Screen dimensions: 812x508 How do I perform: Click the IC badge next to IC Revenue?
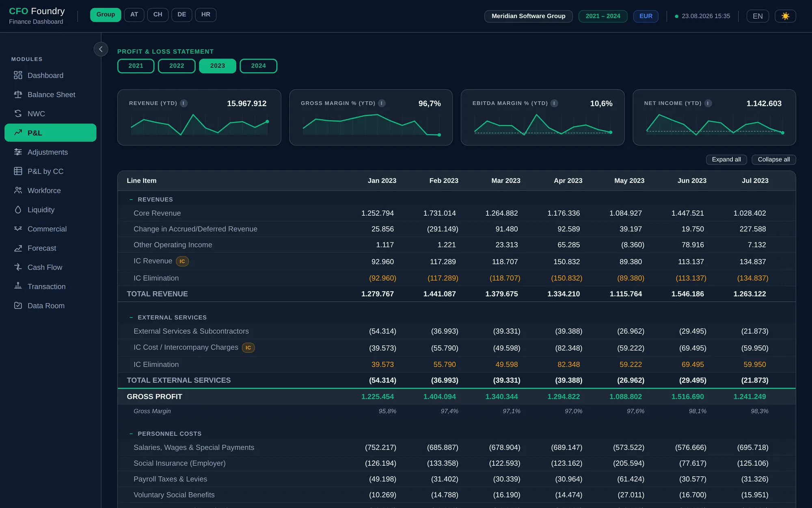click(182, 261)
